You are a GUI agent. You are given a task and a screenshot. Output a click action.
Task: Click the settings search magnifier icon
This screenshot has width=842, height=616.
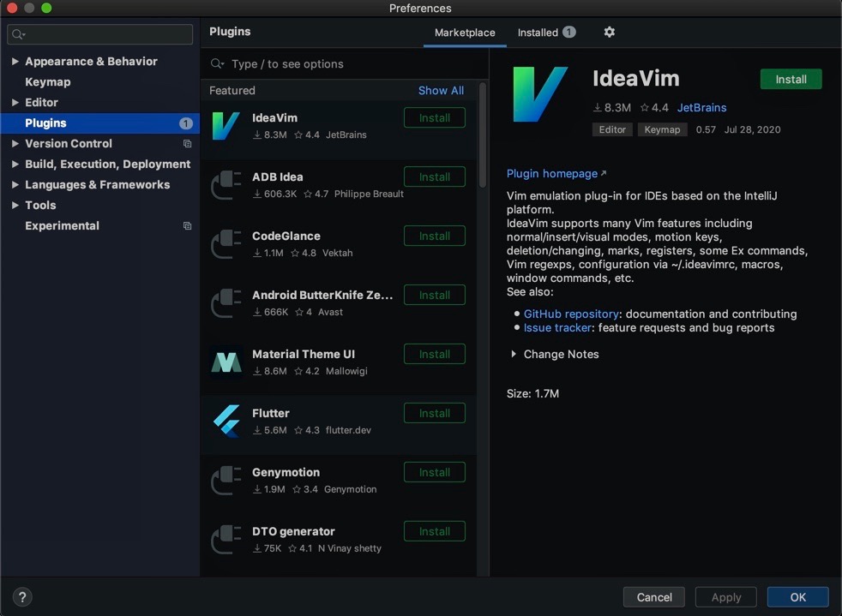pyautogui.click(x=18, y=34)
